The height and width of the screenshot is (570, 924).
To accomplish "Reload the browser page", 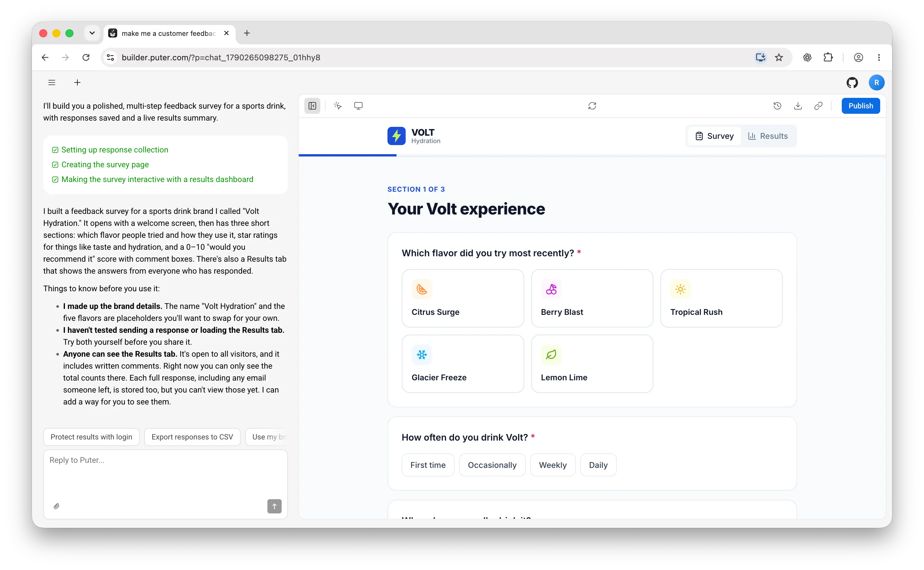I will pyautogui.click(x=86, y=57).
